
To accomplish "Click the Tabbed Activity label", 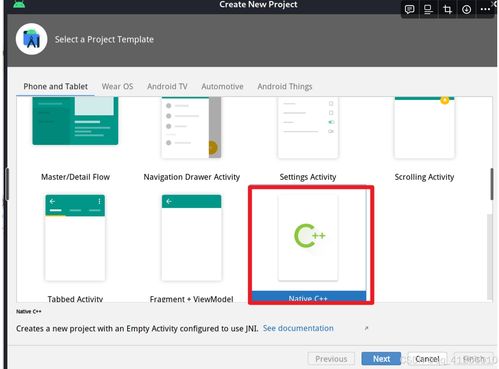I will tap(75, 299).
